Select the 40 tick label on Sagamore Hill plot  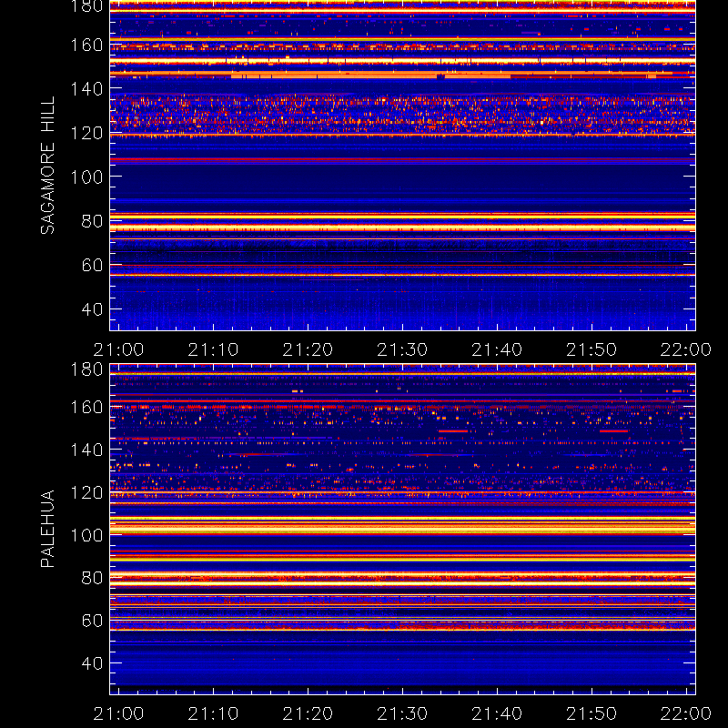point(92,308)
